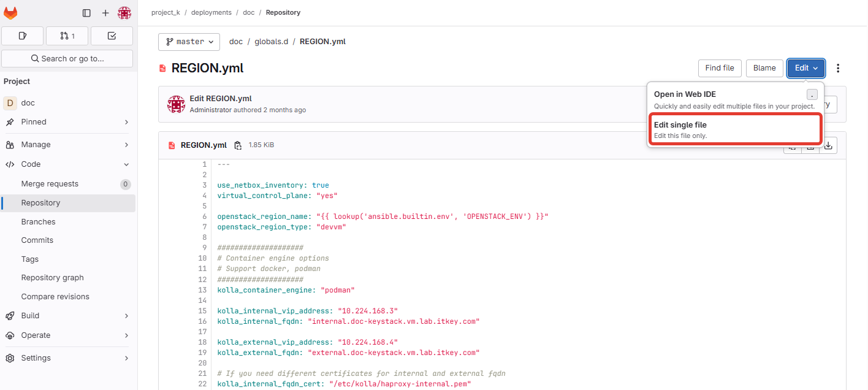Toggle the sidebar collapse icon

86,13
